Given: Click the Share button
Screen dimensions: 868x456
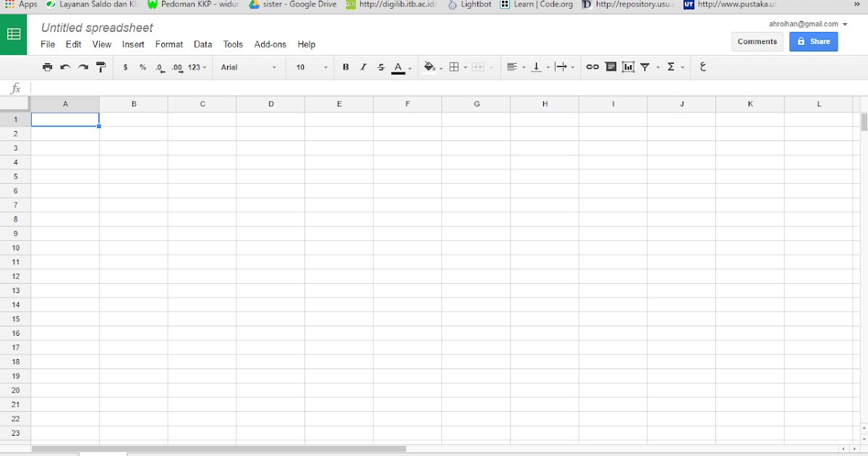Looking at the screenshot, I should click(x=813, y=41).
